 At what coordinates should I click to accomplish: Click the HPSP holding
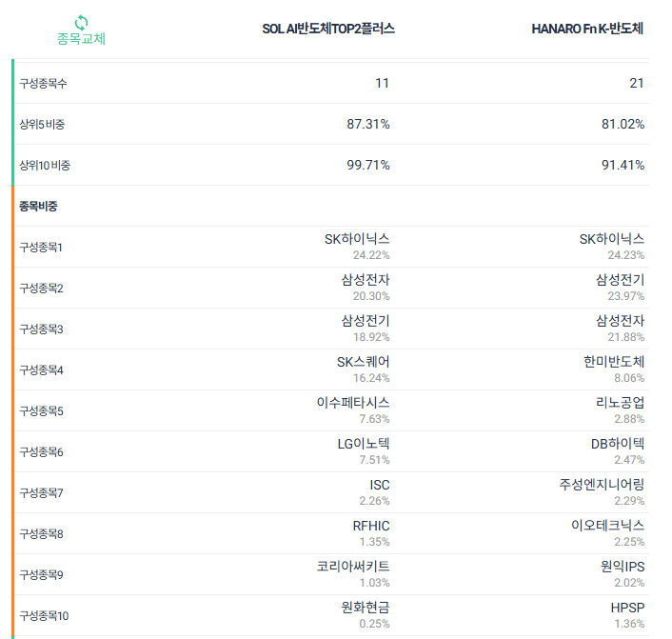[627, 608]
